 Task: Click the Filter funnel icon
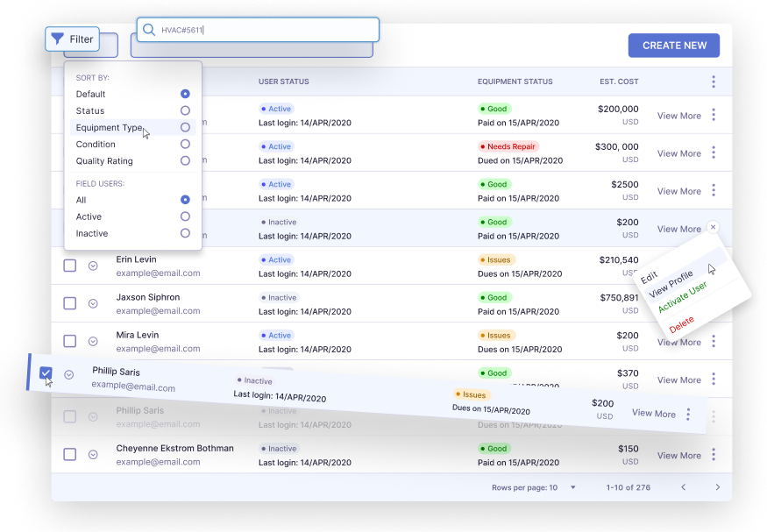57,39
